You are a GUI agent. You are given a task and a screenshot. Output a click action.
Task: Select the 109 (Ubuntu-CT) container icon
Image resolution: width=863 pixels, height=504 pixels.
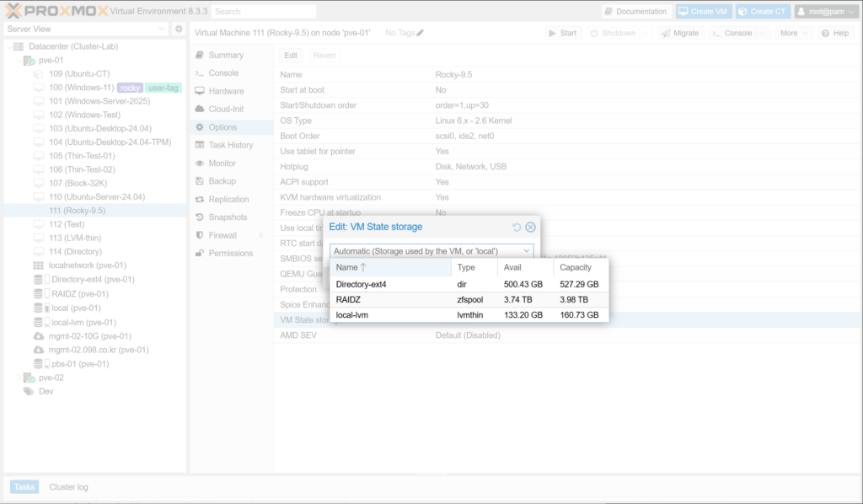coord(39,74)
